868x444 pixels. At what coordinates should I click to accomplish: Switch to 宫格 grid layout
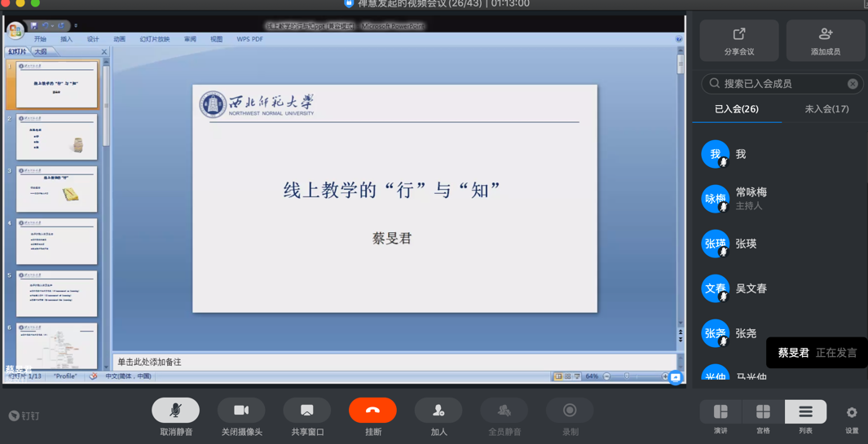764,412
